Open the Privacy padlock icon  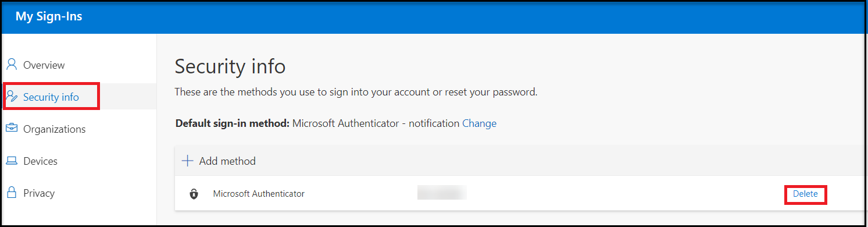pos(12,193)
